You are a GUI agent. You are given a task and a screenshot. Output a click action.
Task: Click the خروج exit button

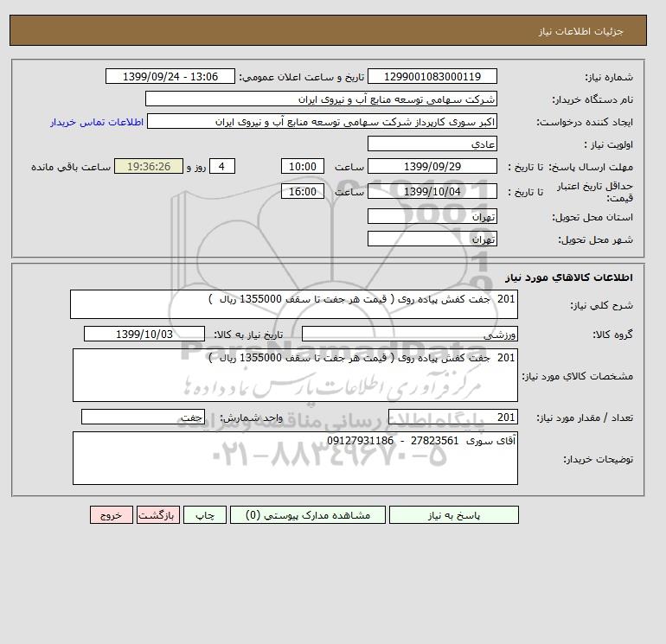point(112,515)
